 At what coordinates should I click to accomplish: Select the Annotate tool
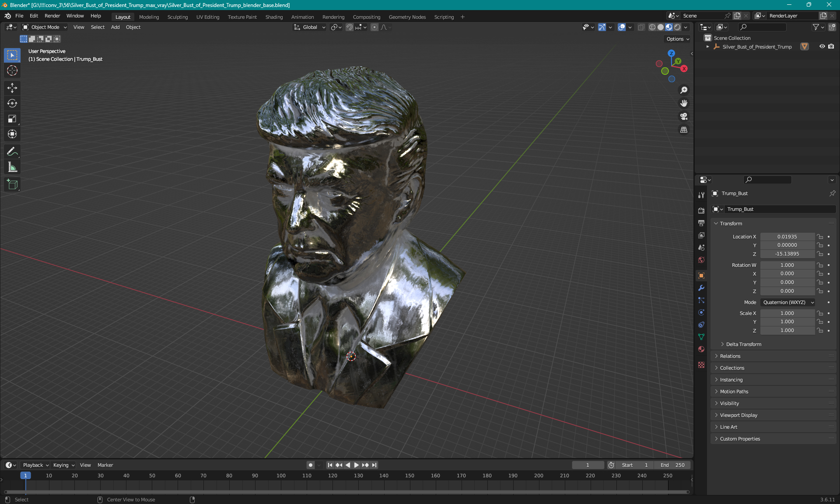click(12, 152)
